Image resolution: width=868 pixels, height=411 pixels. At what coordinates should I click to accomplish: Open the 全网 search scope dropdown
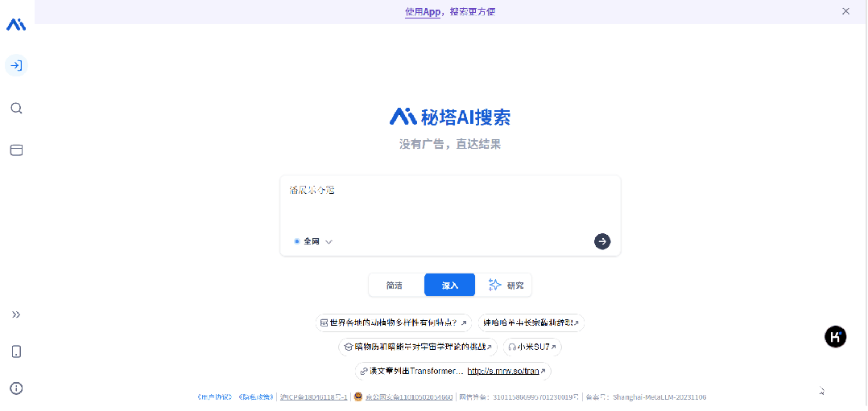(313, 241)
